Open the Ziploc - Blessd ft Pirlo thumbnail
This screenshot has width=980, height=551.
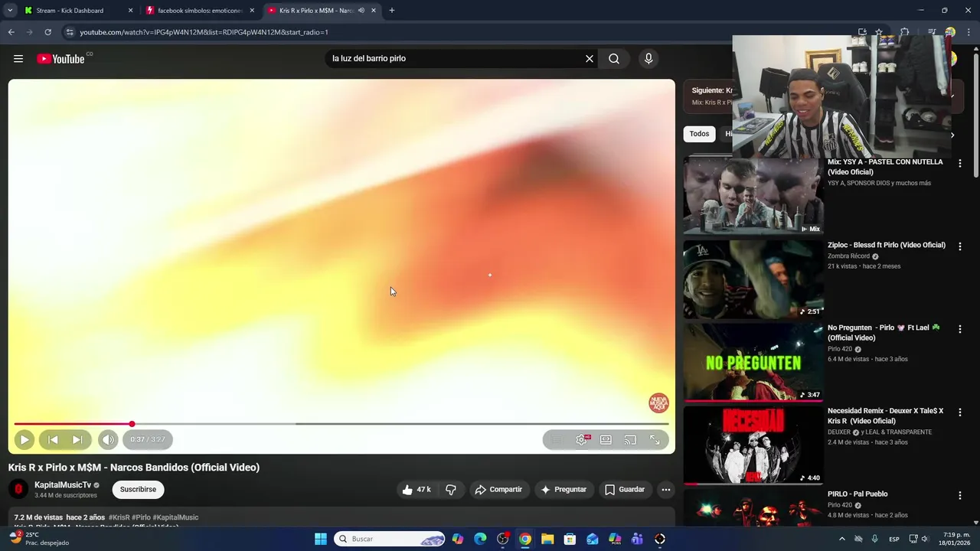[753, 279]
